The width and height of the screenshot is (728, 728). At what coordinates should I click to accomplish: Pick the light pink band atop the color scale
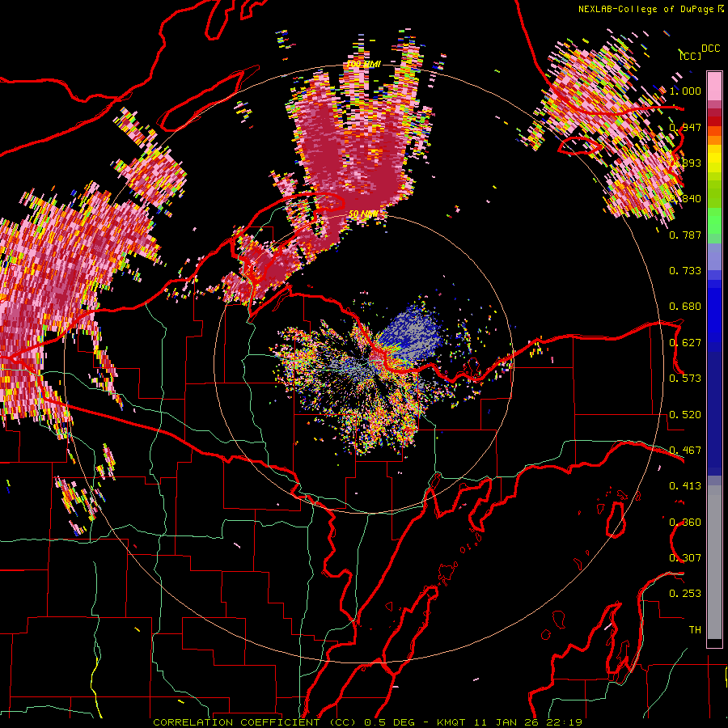coord(714,86)
